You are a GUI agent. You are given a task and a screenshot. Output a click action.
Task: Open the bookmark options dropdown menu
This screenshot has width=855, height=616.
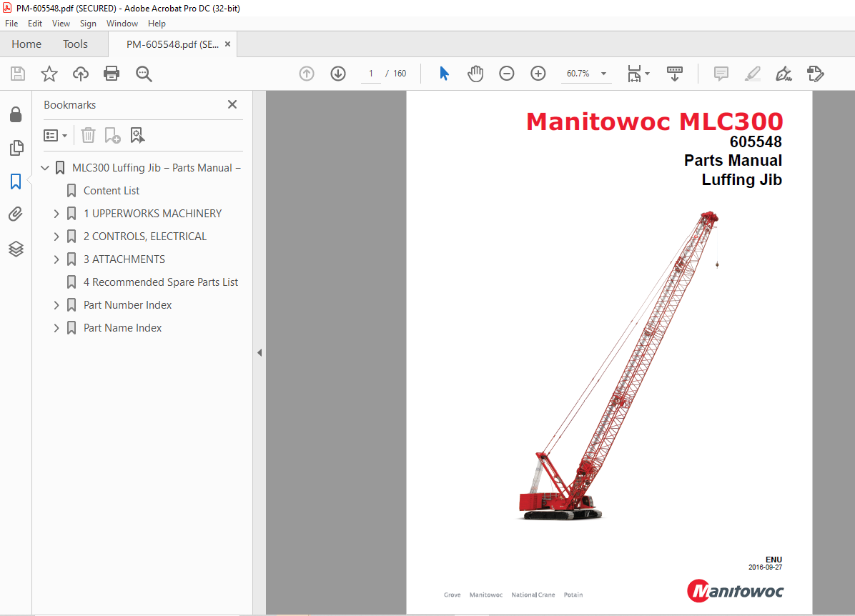[55, 135]
